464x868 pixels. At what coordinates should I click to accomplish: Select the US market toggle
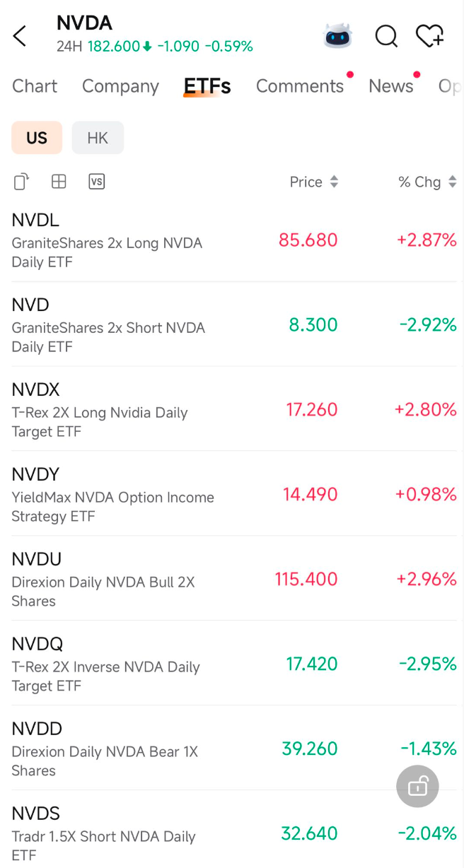tap(37, 138)
